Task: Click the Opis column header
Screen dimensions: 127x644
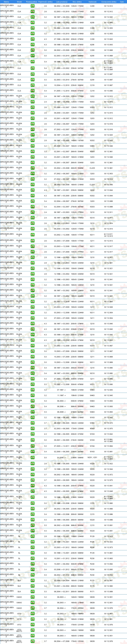Action: [x=122, y=2]
